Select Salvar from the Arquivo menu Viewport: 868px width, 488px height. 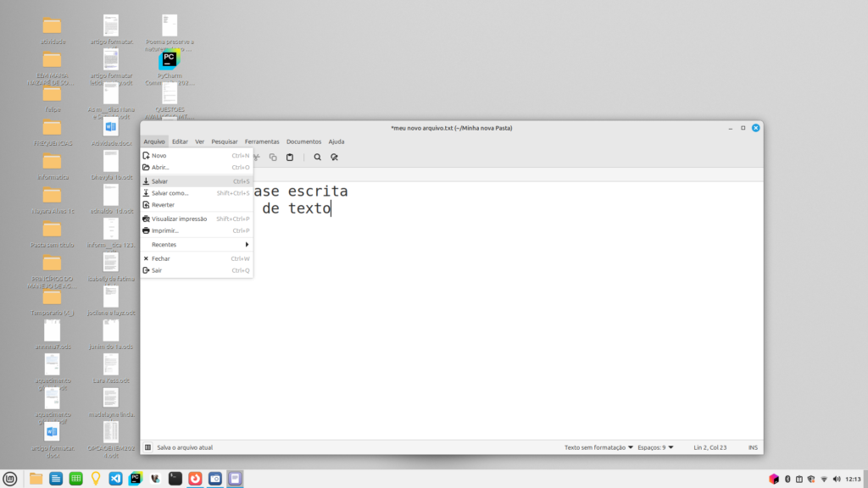[160, 181]
